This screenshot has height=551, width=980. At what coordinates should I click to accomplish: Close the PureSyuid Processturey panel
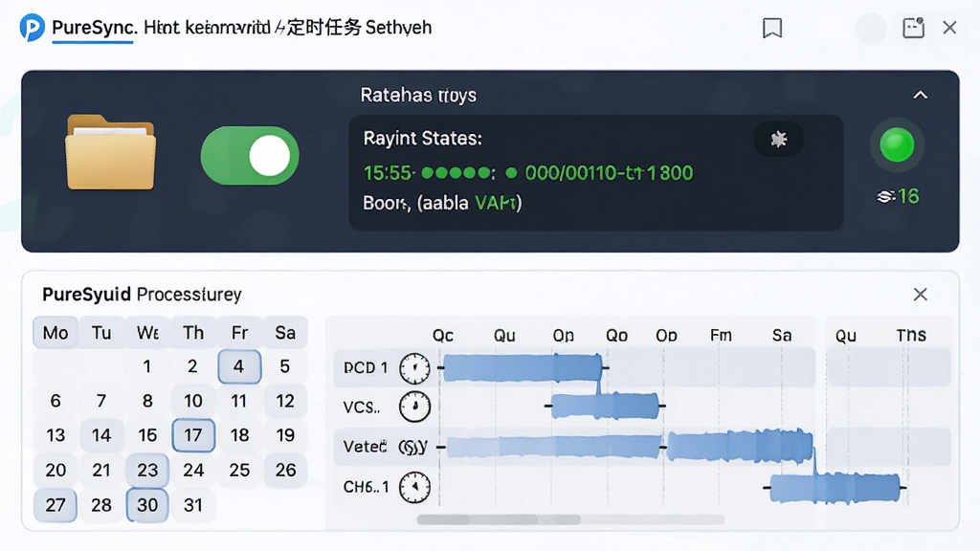920,295
